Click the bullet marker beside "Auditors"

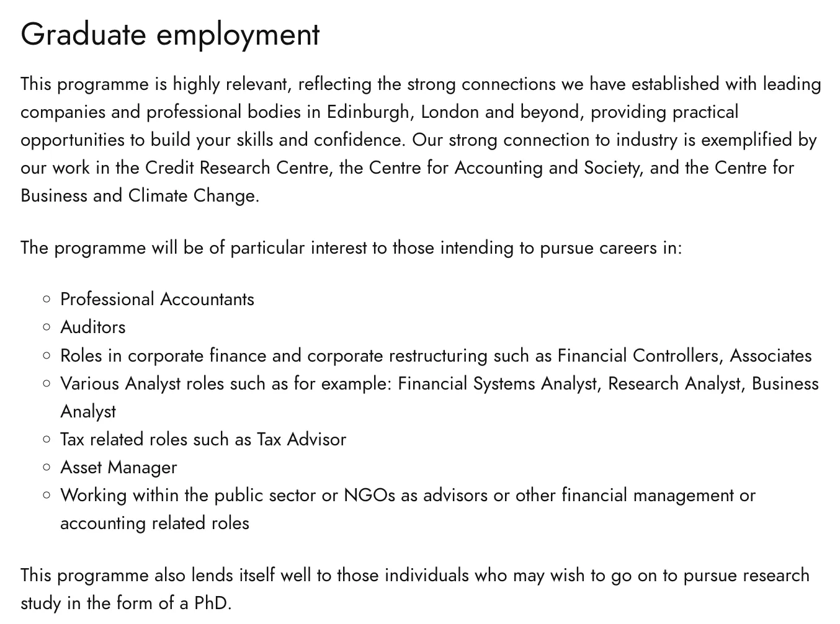47,327
